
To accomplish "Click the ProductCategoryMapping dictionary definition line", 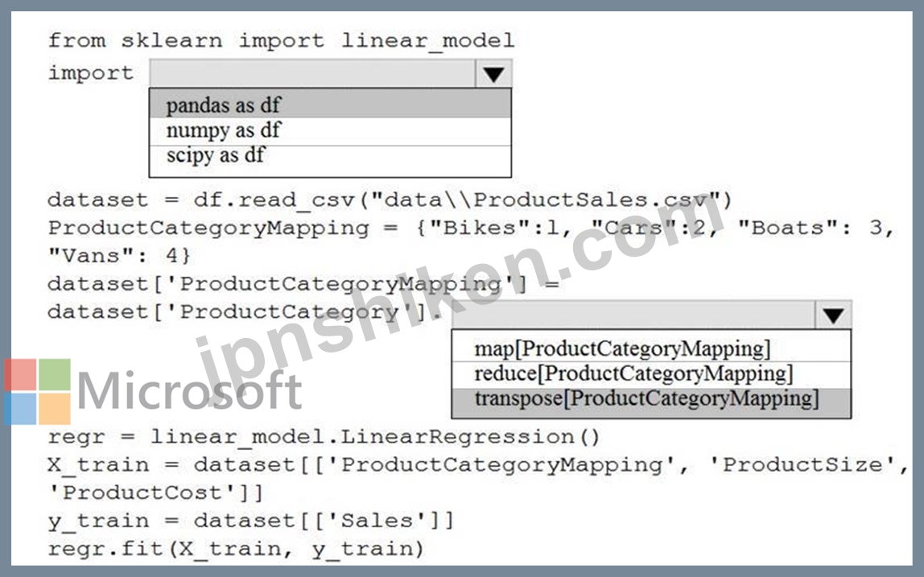I will coord(471,228).
